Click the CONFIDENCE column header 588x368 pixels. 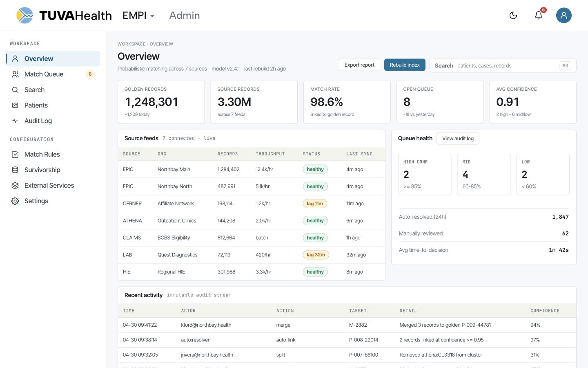tap(545, 311)
